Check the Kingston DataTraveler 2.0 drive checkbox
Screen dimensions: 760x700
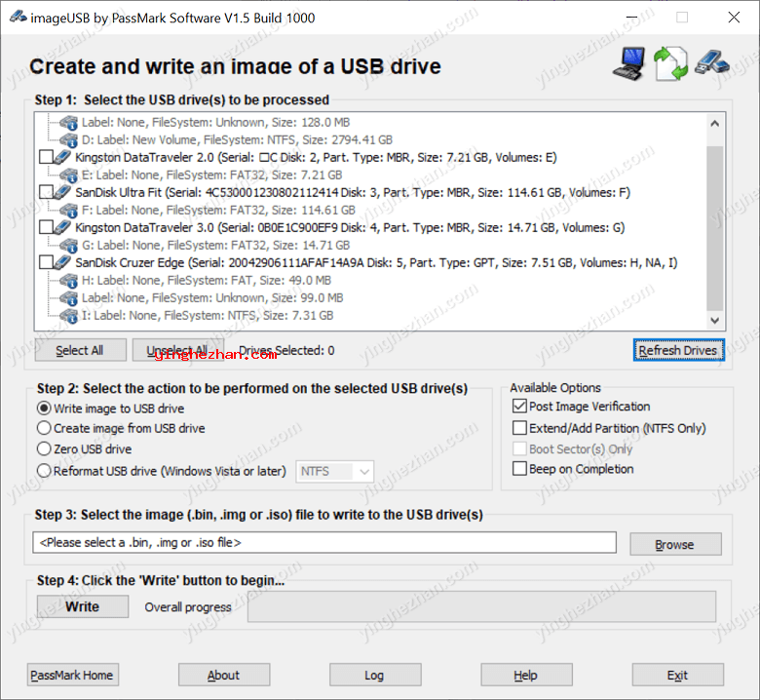46,157
